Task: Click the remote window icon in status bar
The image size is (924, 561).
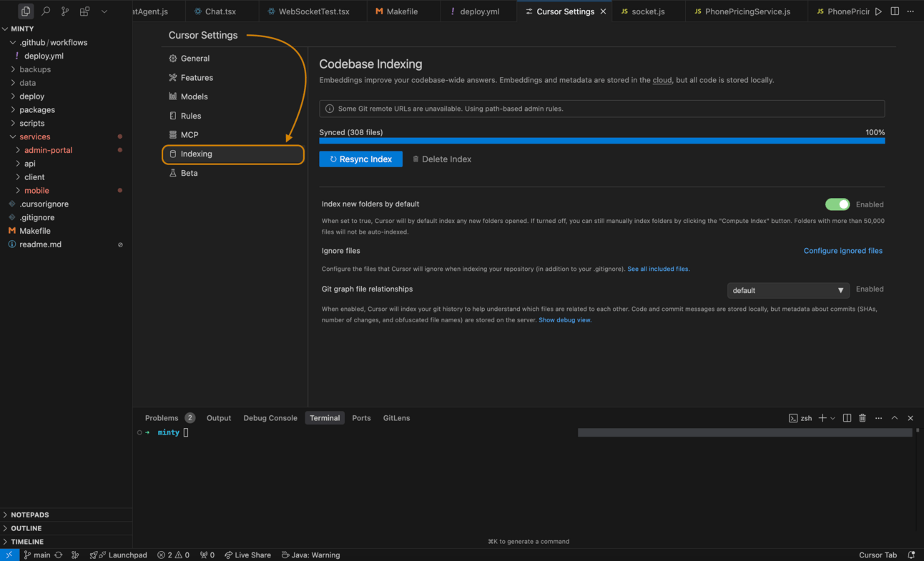Action: [x=9, y=555]
